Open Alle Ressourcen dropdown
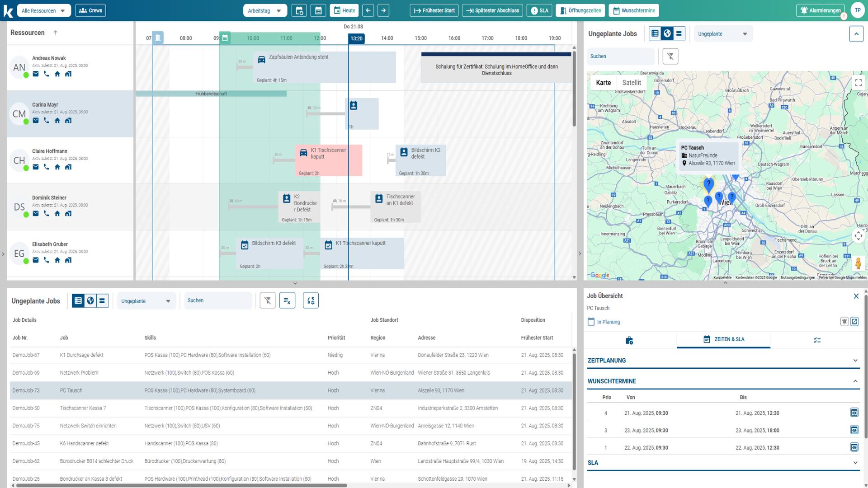 click(44, 10)
